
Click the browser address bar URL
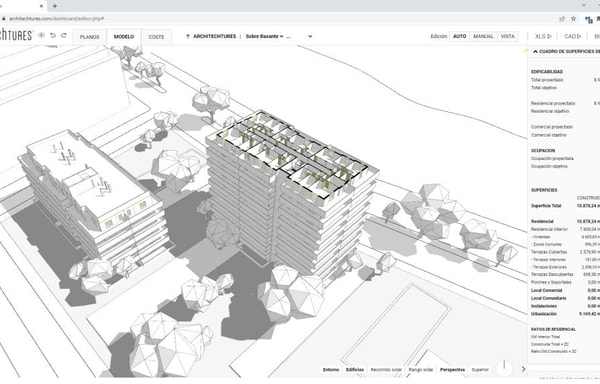56,19
